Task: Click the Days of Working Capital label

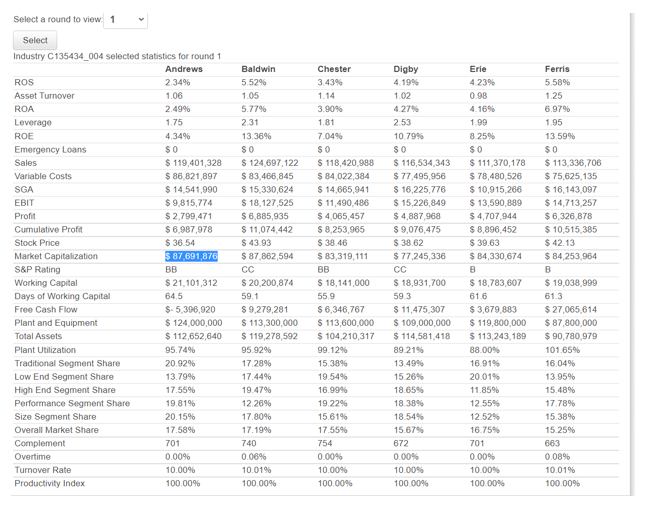Action: [62, 296]
